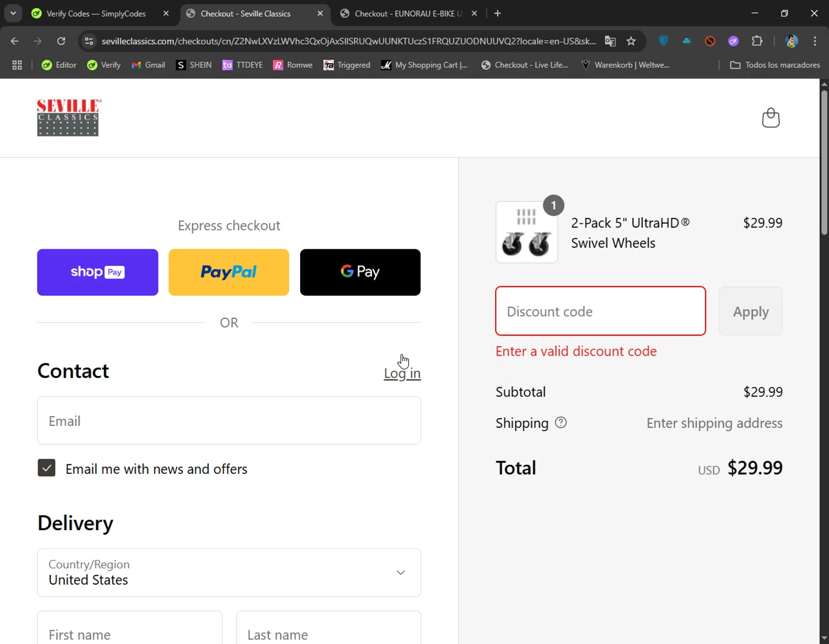Click the Seville Classics logo
Viewport: 829px width, 644px height.
point(69,118)
